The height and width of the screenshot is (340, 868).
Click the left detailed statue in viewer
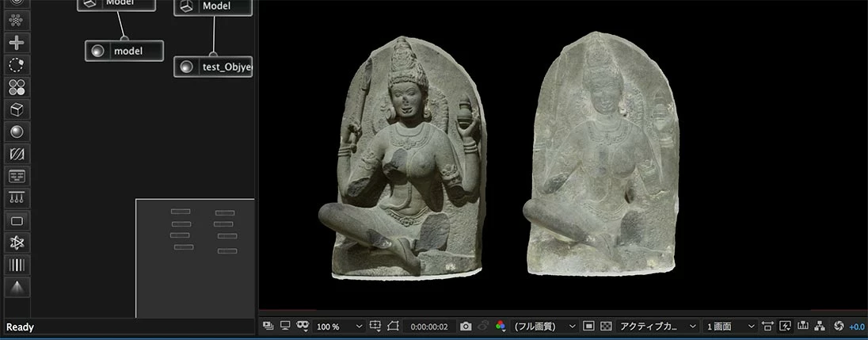[x=403, y=158]
